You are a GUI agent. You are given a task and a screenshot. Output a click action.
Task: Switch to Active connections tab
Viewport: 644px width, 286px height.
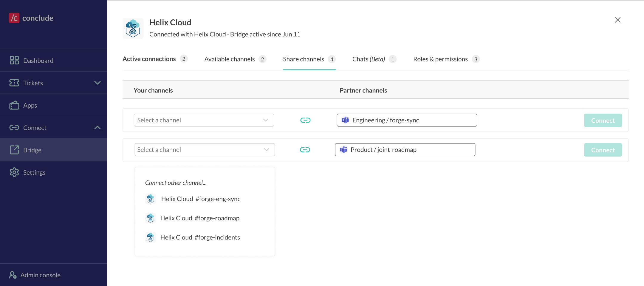[x=155, y=59]
